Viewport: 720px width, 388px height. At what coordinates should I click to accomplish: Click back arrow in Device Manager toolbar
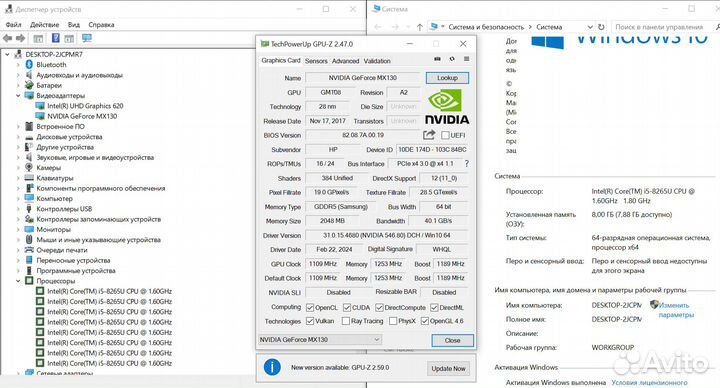7,39
